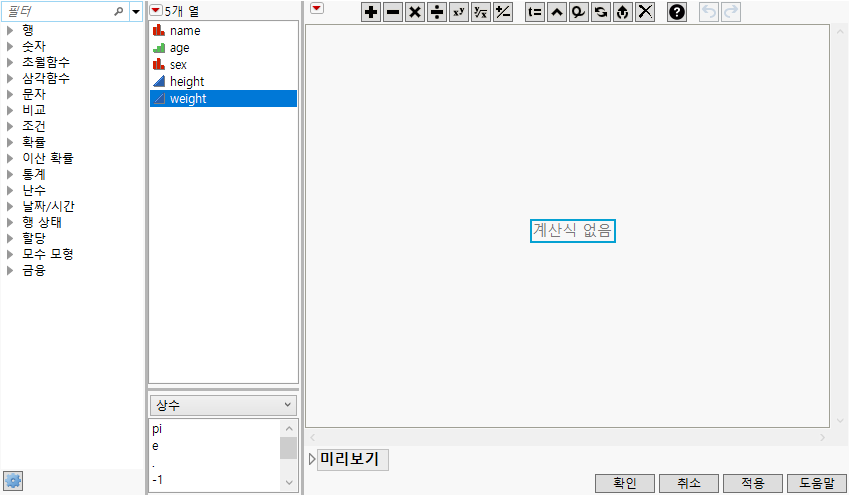
Task: Insert the power x^y operator
Action: [459, 12]
